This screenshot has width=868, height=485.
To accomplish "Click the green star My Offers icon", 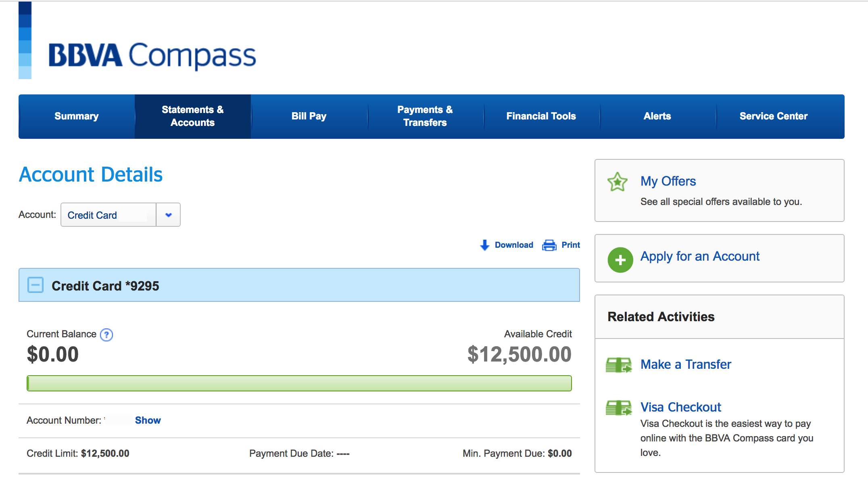I will [618, 182].
